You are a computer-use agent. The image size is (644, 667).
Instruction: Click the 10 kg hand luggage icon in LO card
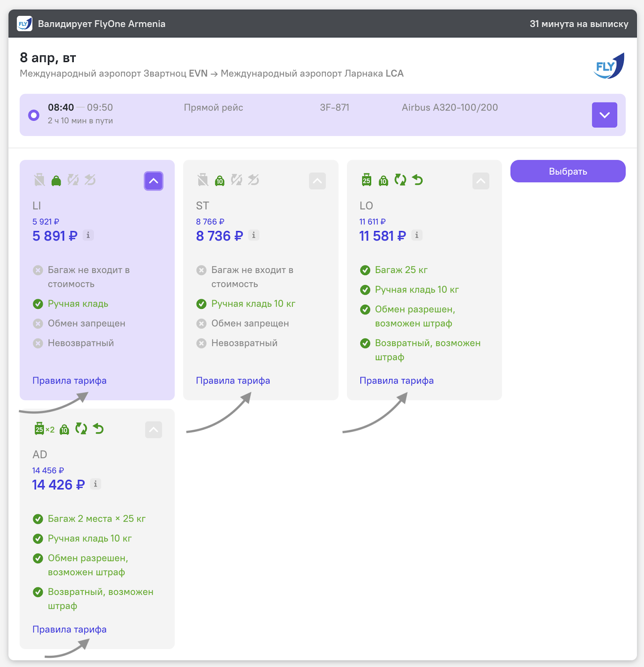[x=383, y=181]
